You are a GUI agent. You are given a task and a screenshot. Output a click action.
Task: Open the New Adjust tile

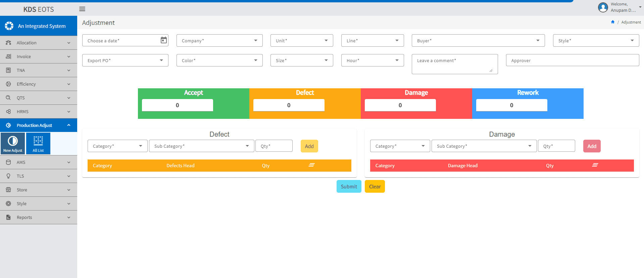[x=13, y=143]
